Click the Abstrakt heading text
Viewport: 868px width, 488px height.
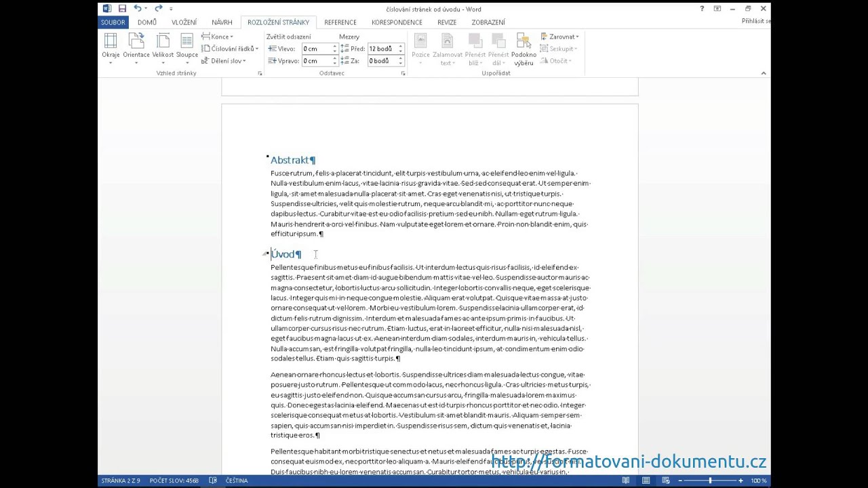[290, 160]
